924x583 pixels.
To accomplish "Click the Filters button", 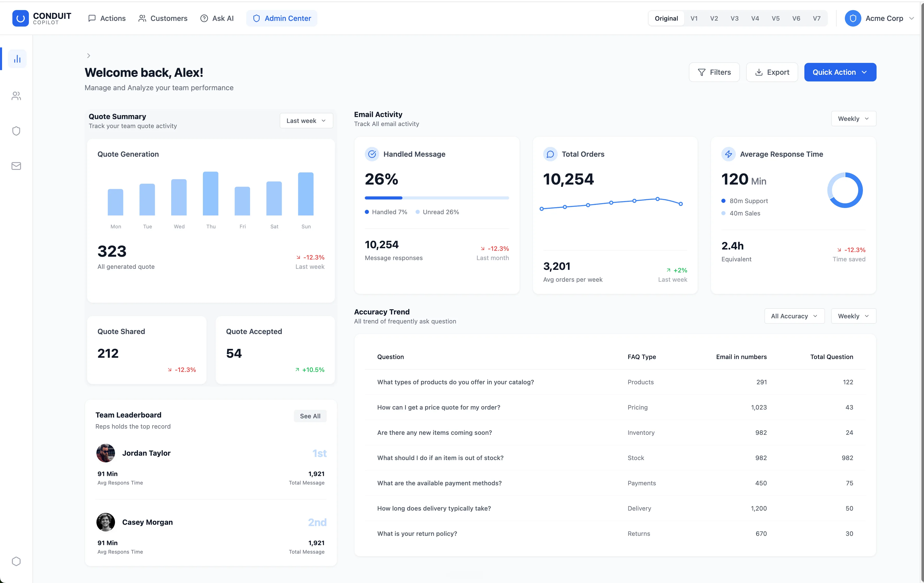I will coord(714,72).
